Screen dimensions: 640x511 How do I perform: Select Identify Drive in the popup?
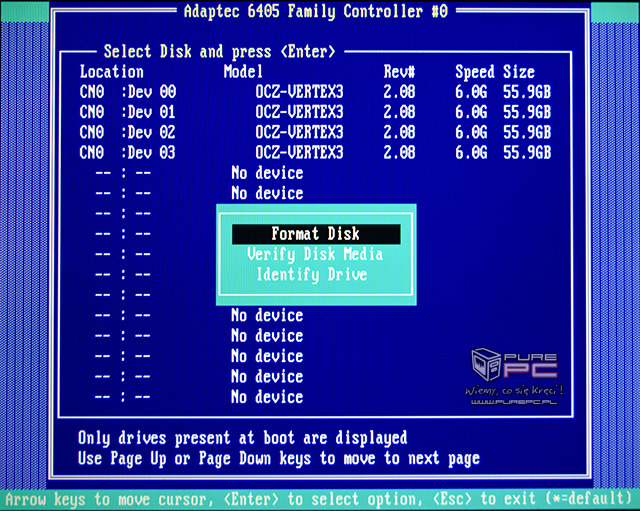[312, 274]
